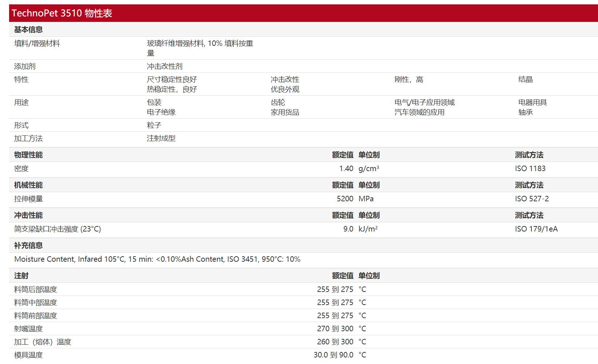Select the 刚性，高 feature text
The image size is (598, 364).
409,79
